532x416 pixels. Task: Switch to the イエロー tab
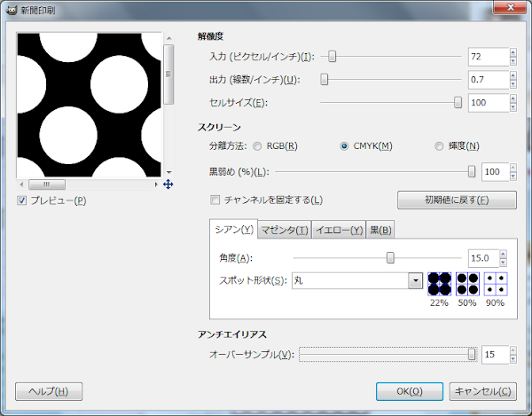point(339,231)
